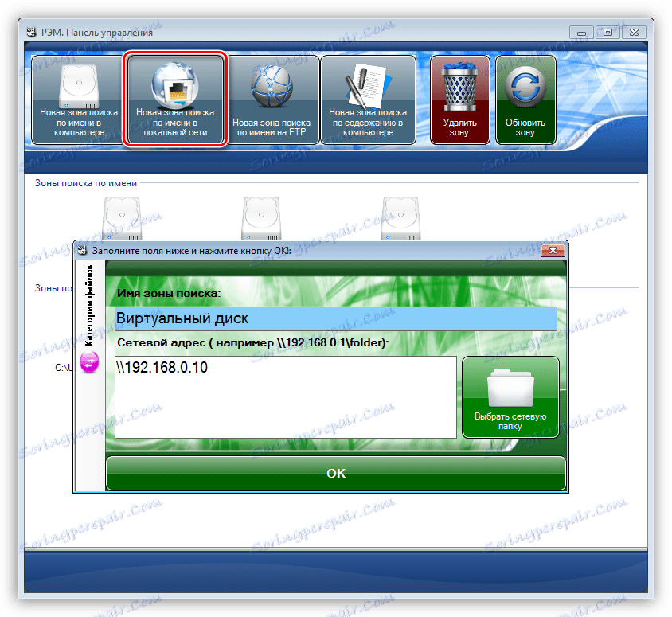Create new content search zone on computer
The height and width of the screenshot is (617, 672).
pyautogui.click(x=368, y=100)
